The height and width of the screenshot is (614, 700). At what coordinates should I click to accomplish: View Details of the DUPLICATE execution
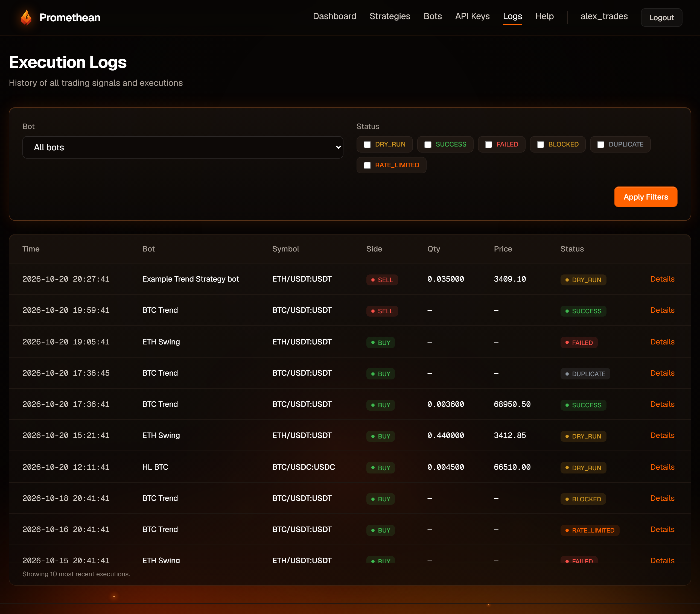[662, 373]
